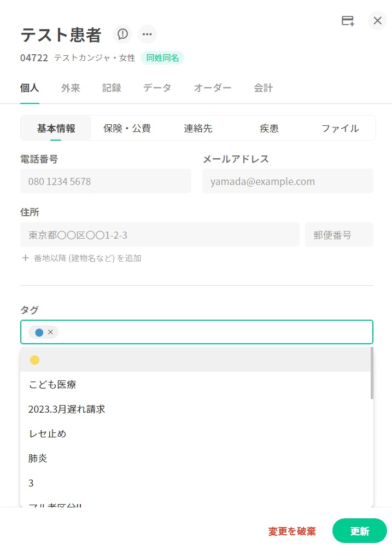Select the レセ止め tag option
The height and width of the screenshot is (549, 392).
coord(48,434)
